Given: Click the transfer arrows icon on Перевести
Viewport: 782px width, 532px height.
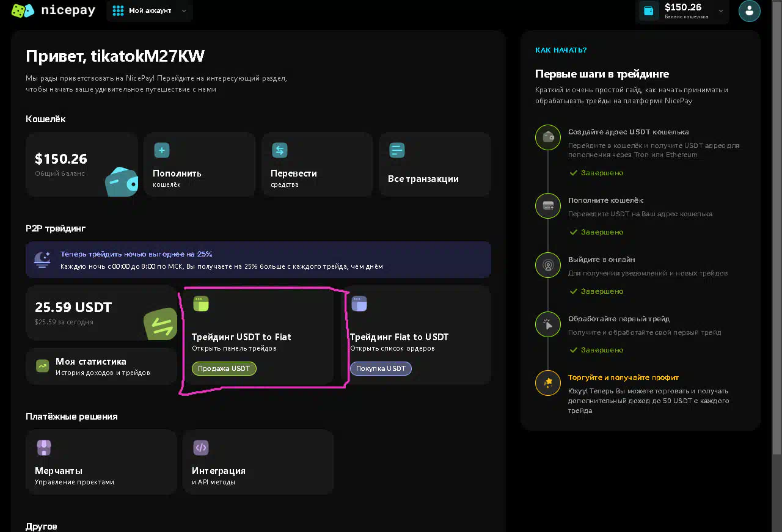Looking at the screenshot, I should (x=279, y=150).
